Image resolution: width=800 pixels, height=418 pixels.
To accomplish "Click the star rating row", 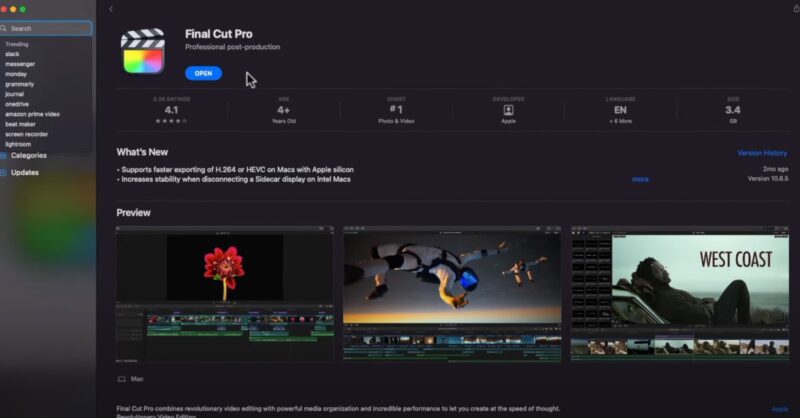I will (171, 121).
